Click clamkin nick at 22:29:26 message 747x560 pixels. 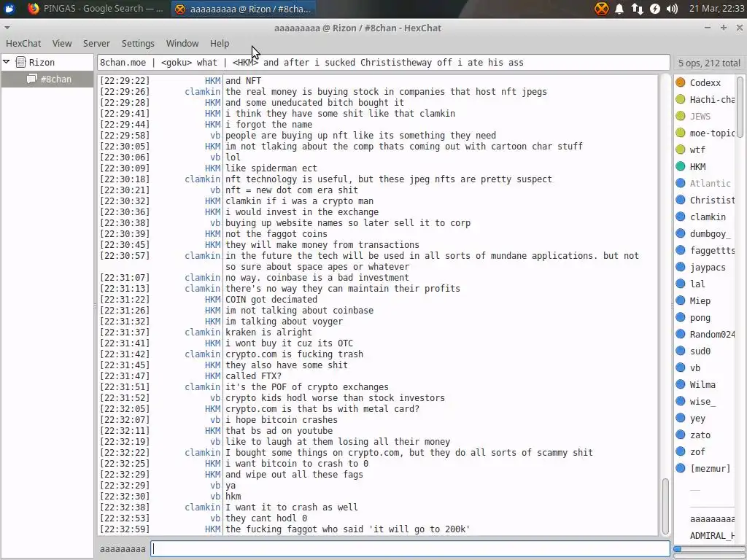pos(203,91)
